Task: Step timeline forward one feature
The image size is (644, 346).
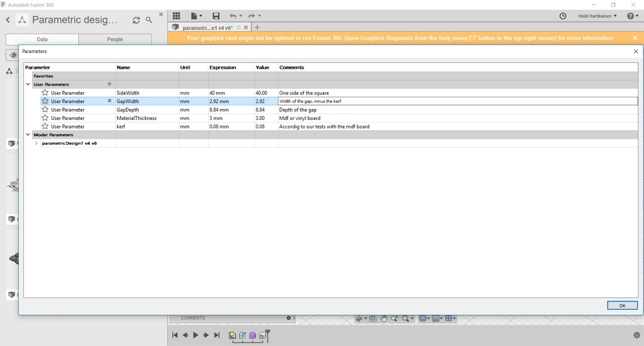Action: pyautogui.click(x=206, y=336)
